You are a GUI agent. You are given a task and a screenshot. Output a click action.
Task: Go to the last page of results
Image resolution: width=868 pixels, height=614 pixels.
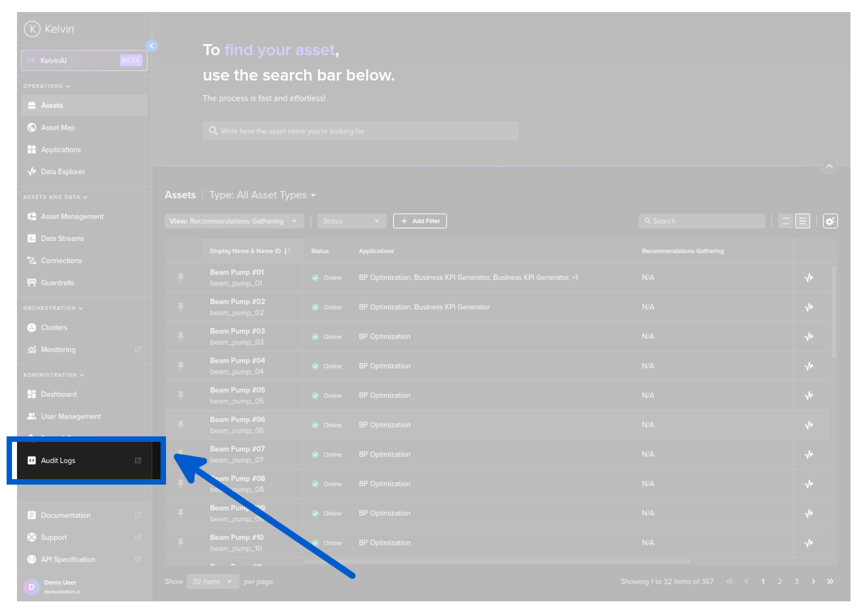point(830,582)
